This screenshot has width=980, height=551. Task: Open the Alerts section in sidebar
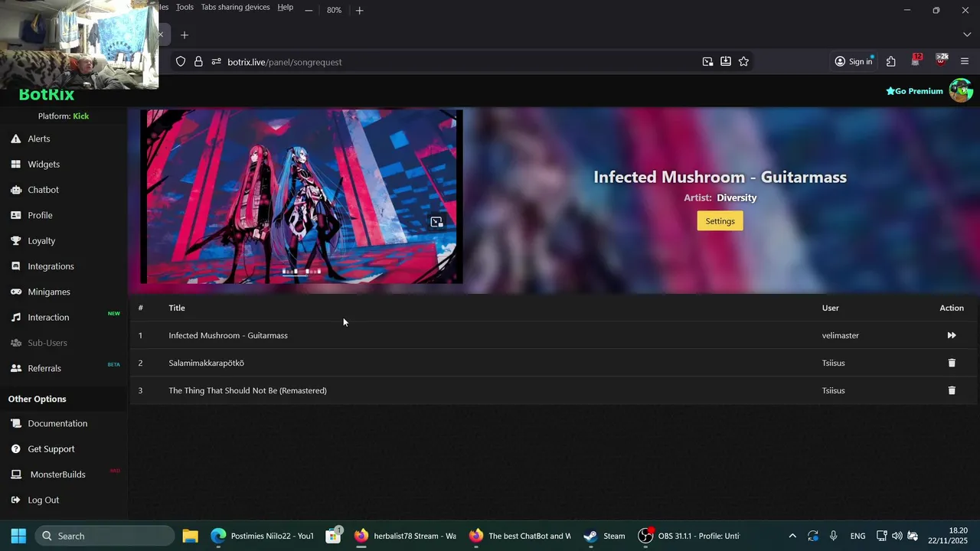pos(39,139)
